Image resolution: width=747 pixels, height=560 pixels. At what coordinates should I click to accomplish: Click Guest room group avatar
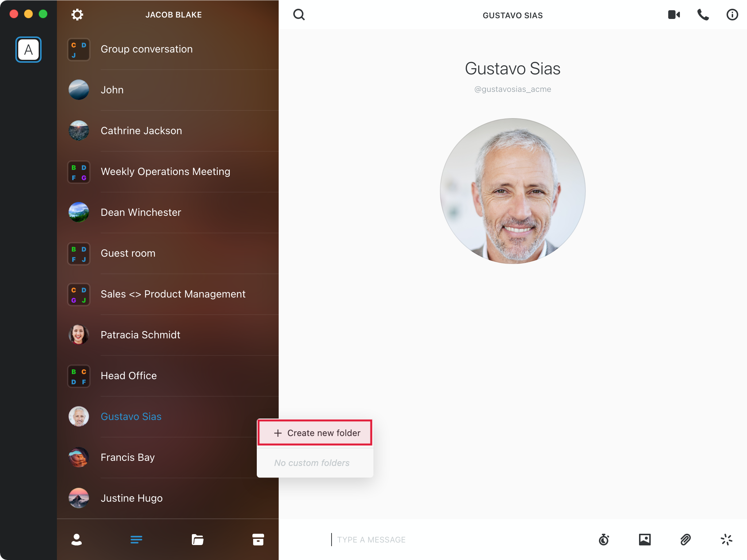(79, 254)
